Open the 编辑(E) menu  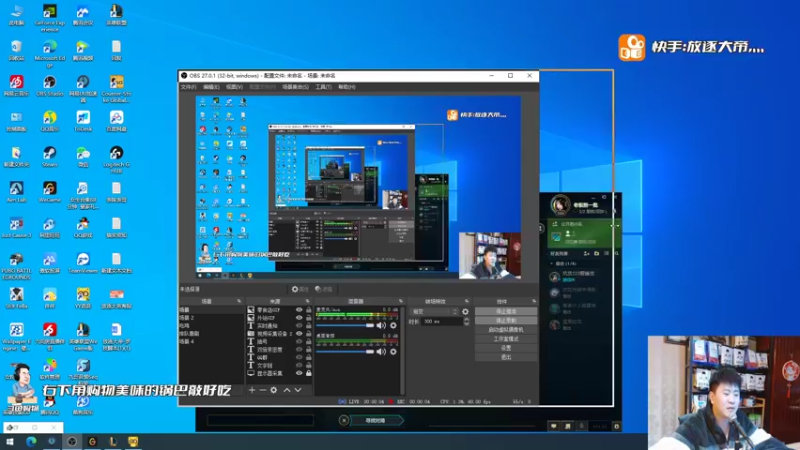pos(211,87)
